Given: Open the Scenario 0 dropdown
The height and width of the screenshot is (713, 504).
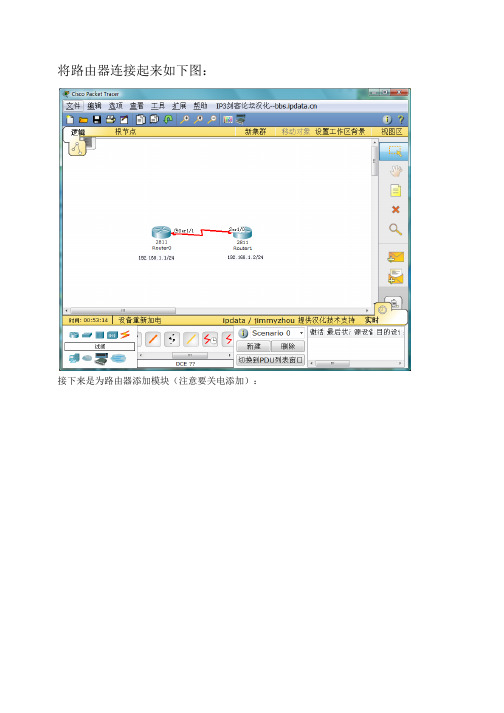Looking at the screenshot, I should (x=277, y=333).
